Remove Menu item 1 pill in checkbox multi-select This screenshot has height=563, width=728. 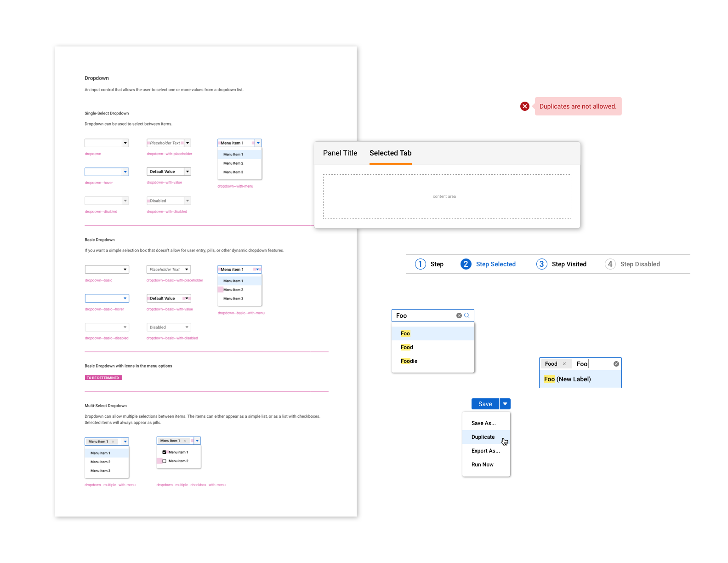185,441
